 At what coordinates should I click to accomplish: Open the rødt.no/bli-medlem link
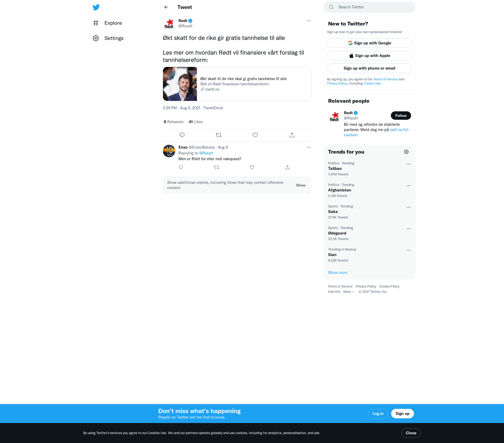pos(377,132)
